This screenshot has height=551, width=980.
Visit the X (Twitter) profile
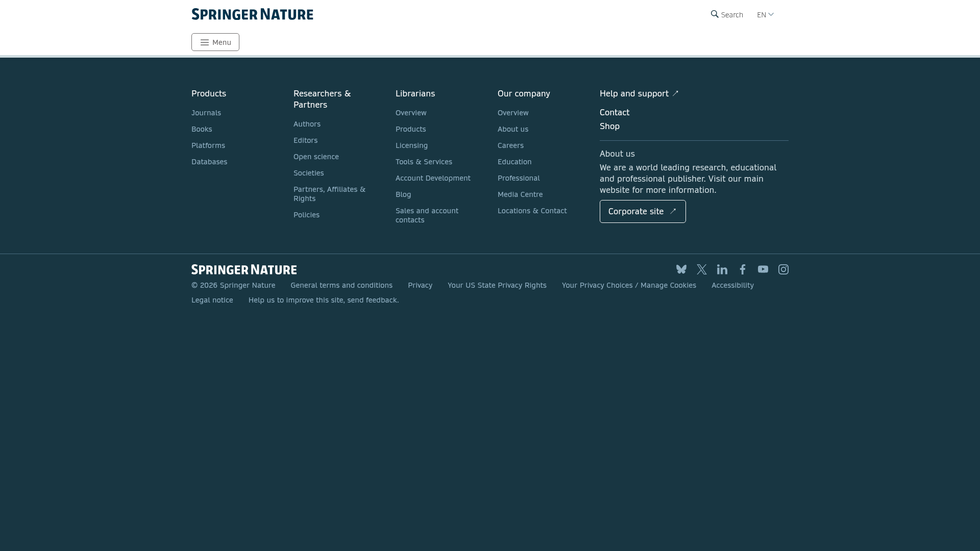tap(701, 269)
